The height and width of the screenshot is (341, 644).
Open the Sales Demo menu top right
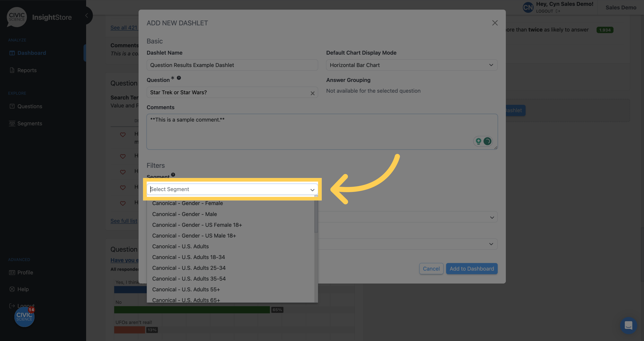(x=621, y=8)
